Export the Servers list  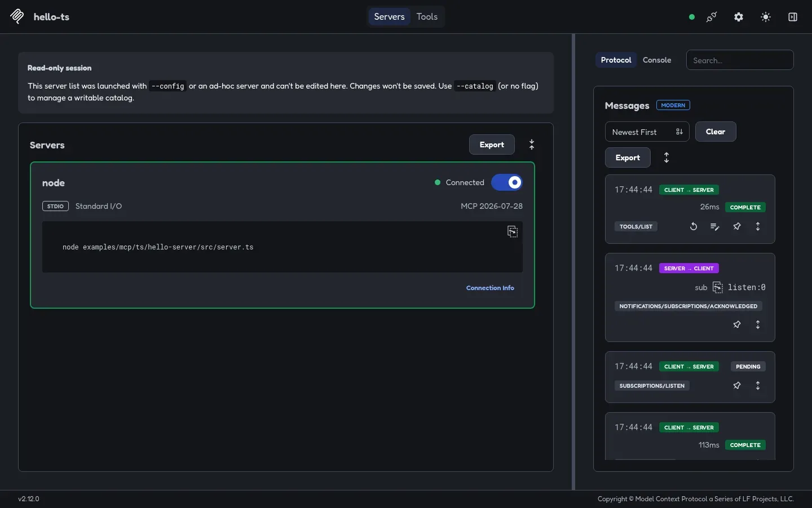pyautogui.click(x=492, y=144)
